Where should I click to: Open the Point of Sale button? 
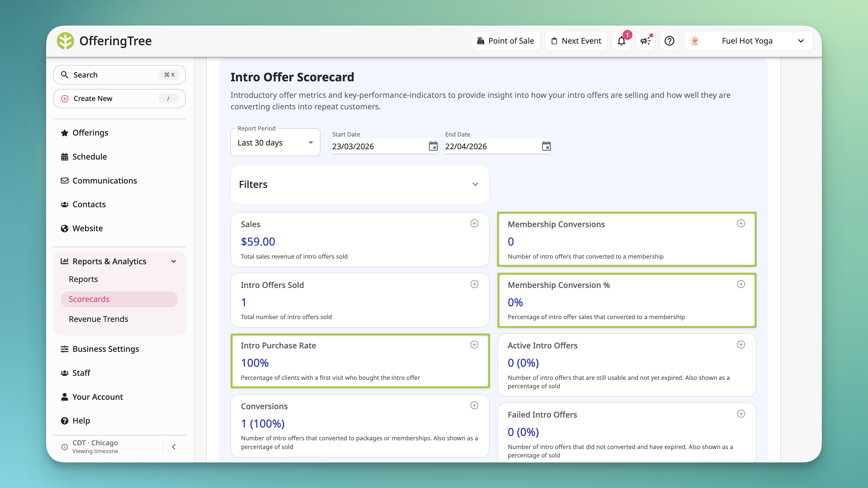(x=505, y=41)
